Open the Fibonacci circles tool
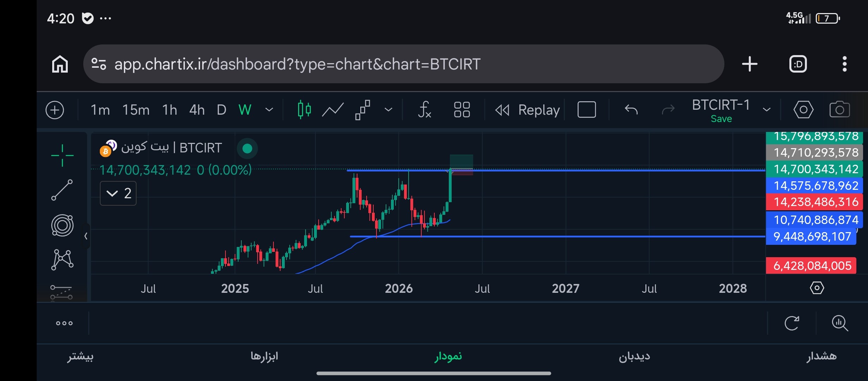The width and height of the screenshot is (868, 381). (x=62, y=225)
